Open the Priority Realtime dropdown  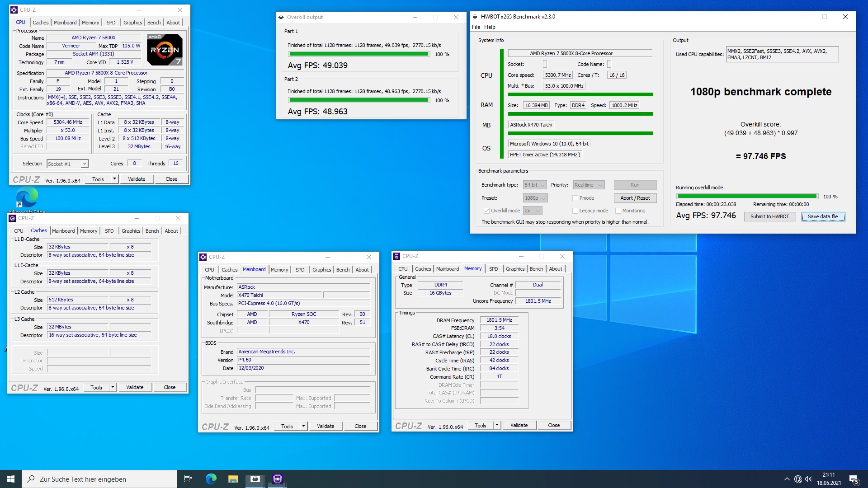tap(589, 185)
